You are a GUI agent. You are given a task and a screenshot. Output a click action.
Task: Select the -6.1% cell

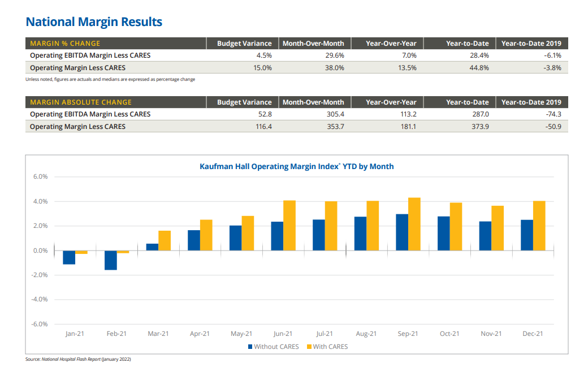pyautogui.click(x=552, y=55)
